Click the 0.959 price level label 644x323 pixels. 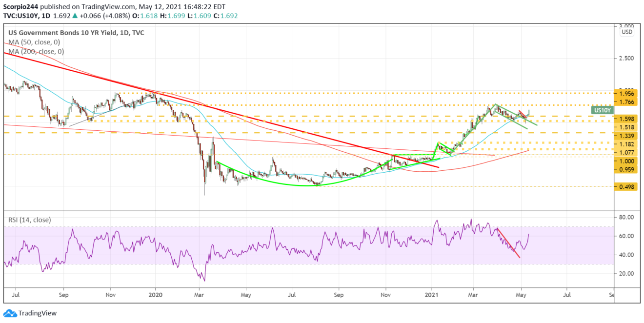[x=625, y=170]
